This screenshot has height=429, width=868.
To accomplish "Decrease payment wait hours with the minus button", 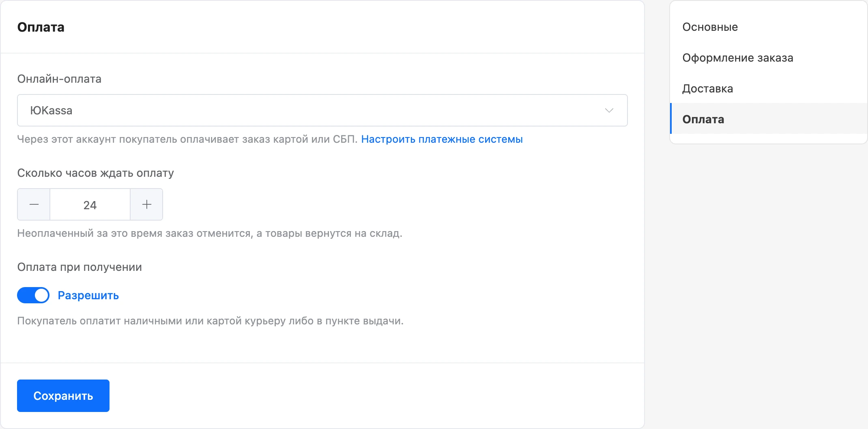I will pos(34,204).
